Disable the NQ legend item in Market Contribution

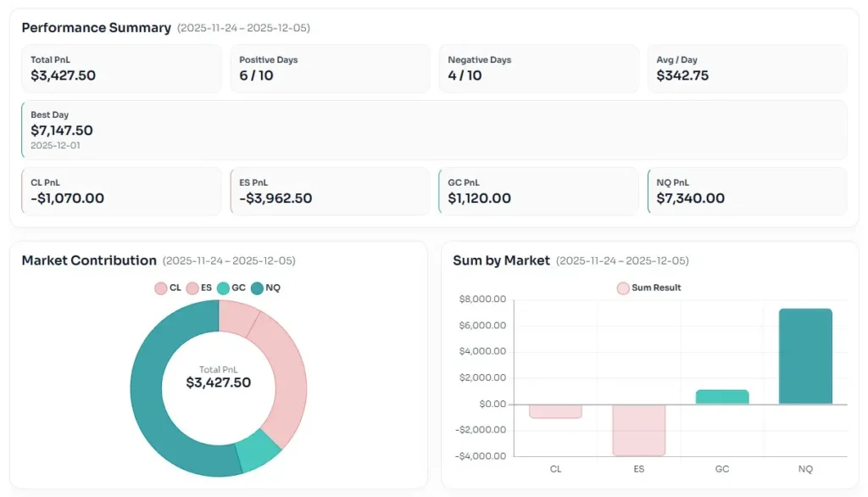[265, 288]
